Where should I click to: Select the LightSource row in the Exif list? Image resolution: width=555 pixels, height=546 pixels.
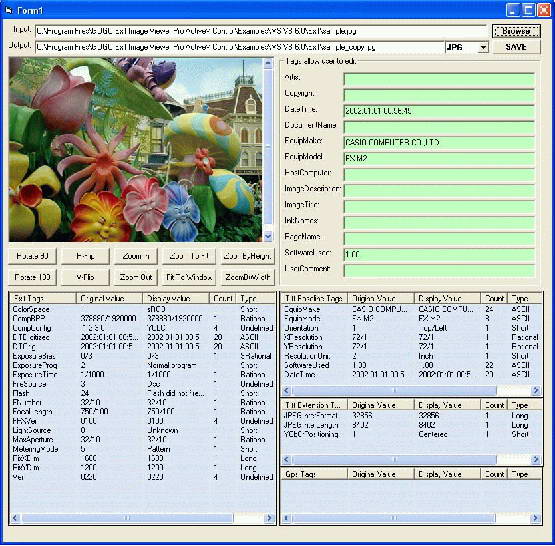tap(142, 430)
